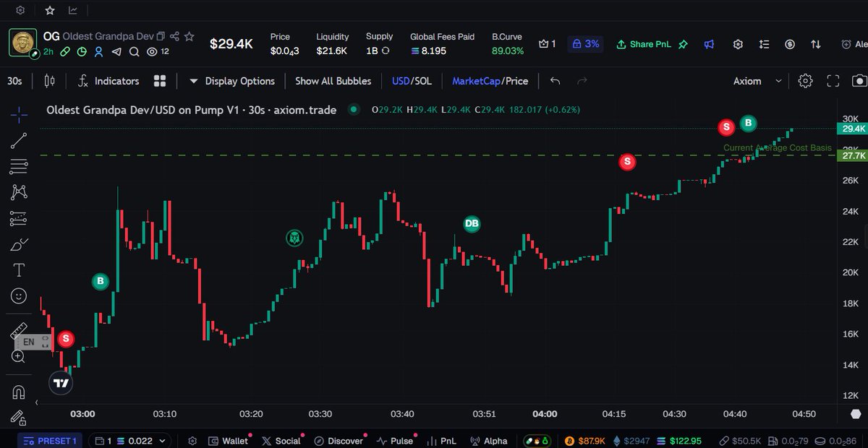
Task: Click the Share PnL button
Action: tap(643, 44)
